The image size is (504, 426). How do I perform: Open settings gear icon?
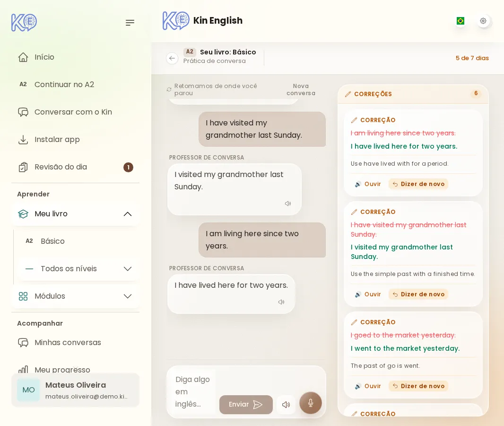(483, 21)
